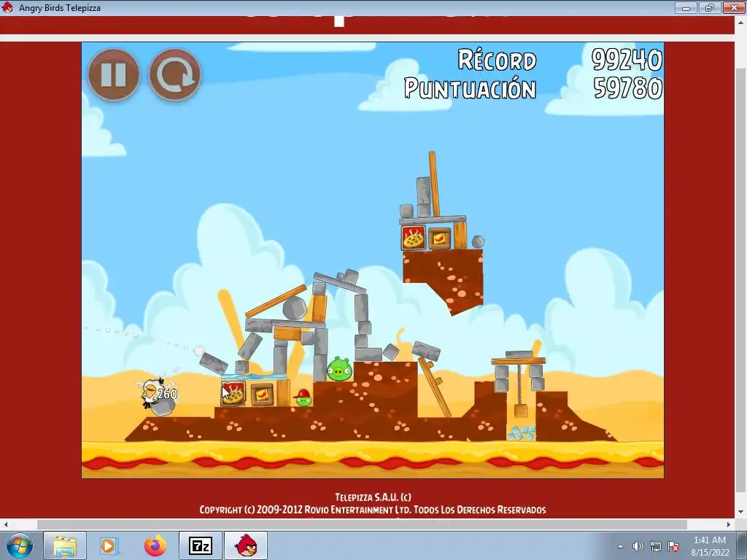Click the ice blocks in the pit
This screenshot has width=747, height=560.
click(x=521, y=433)
